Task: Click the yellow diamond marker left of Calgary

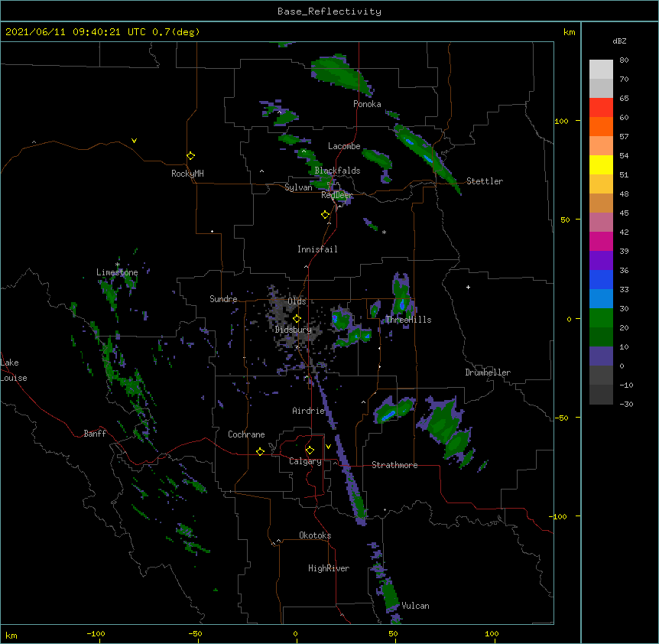Action: click(x=260, y=451)
